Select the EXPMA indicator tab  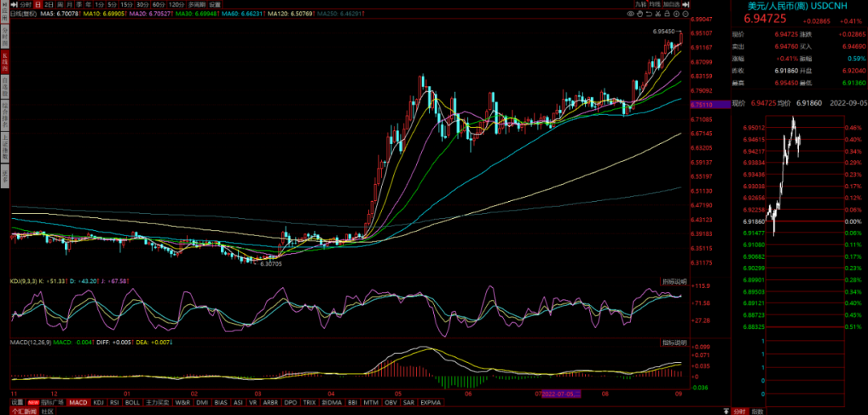point(431,402)
